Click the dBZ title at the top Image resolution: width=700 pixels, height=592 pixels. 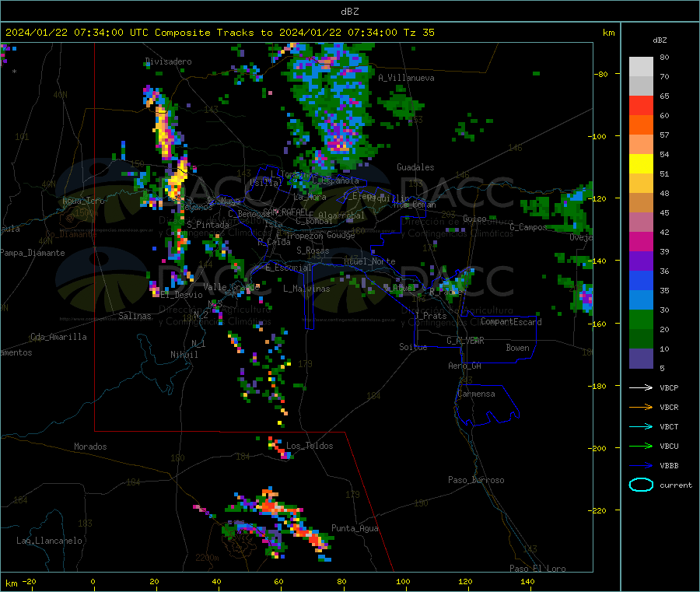[349, 11]
